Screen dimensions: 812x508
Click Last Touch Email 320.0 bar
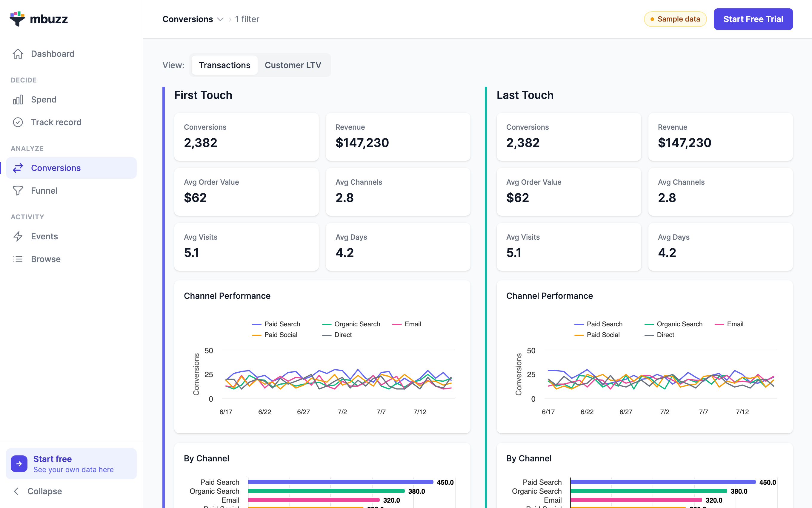[x=636, y=500]
